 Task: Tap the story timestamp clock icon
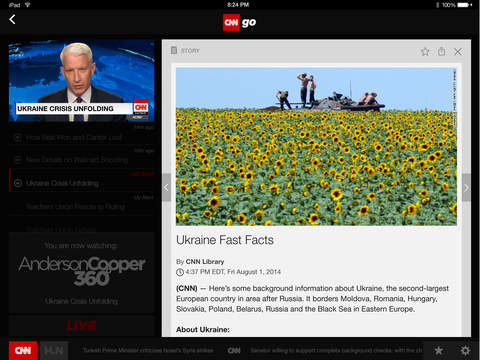[180, 272]
